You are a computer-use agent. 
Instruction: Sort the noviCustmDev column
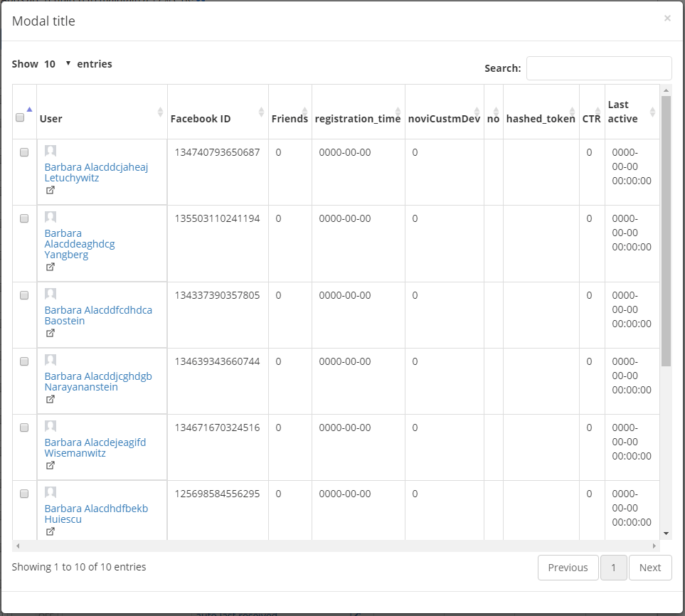(475, 112)
